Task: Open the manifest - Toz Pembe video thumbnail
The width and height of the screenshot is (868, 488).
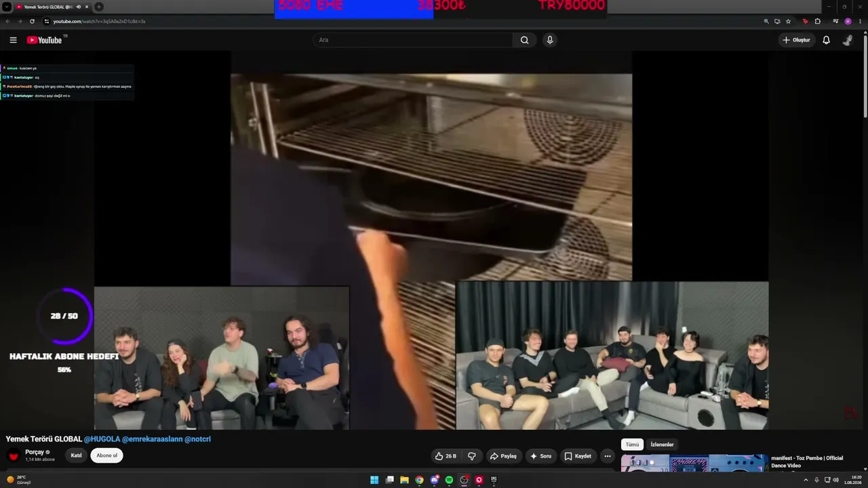Action: point(694,463)
